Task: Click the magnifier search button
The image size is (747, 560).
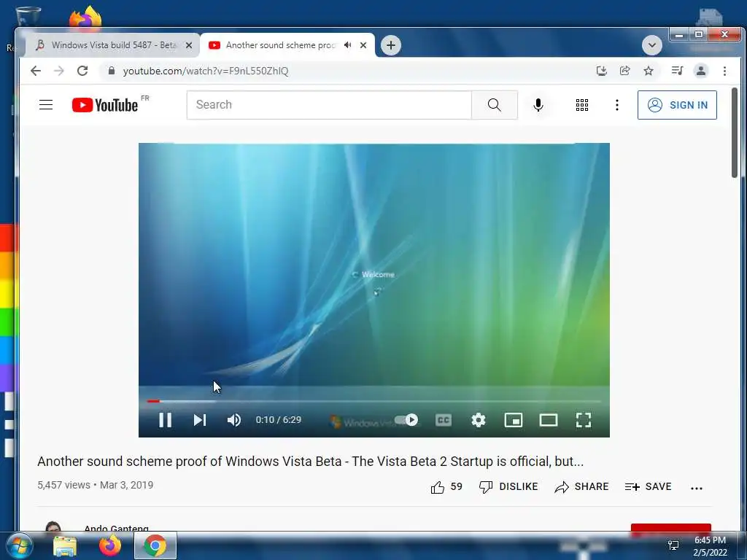Action: click(x=495, y=105)
